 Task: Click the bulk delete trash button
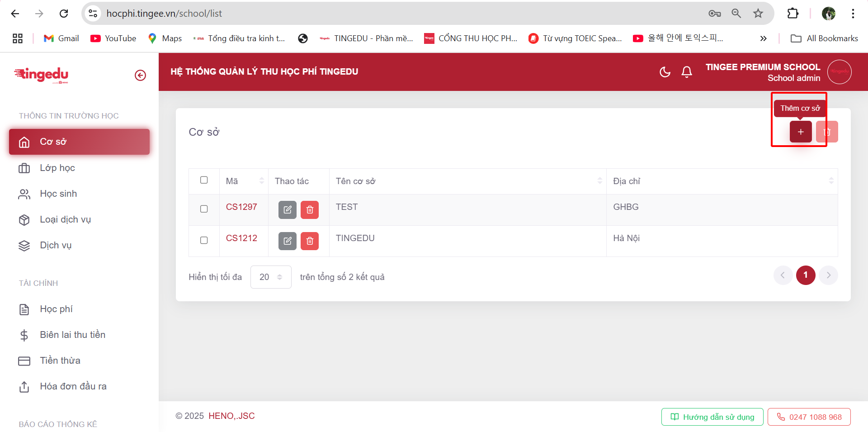click(x=827, y=132)
